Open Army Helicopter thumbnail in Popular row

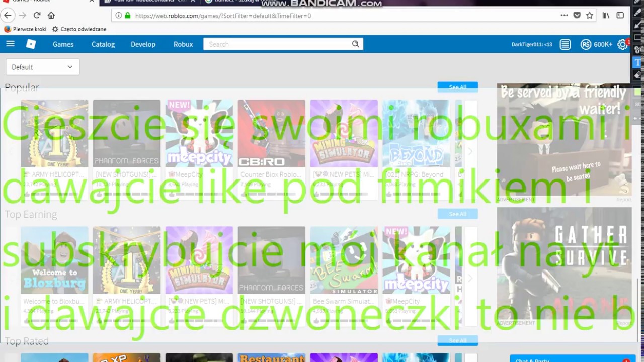54,133
